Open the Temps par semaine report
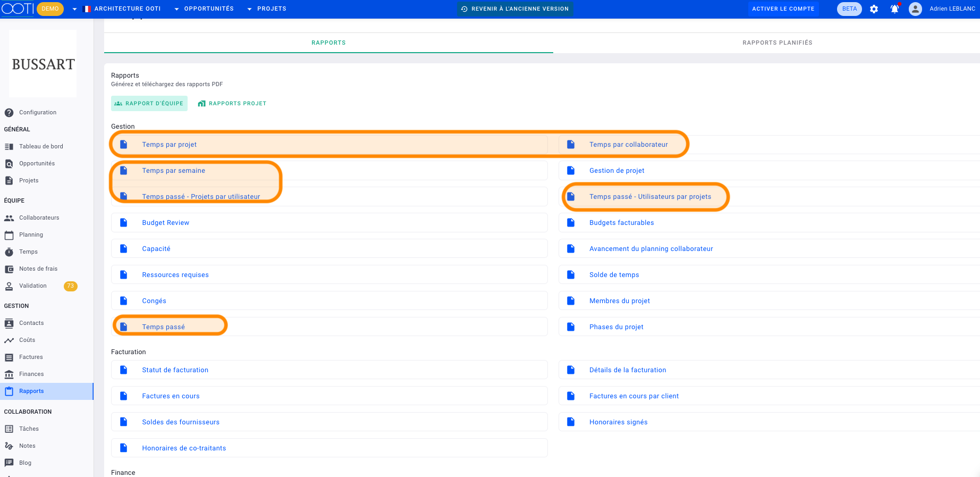The height and width of the screenshot is (477, 980). (329, 171)
